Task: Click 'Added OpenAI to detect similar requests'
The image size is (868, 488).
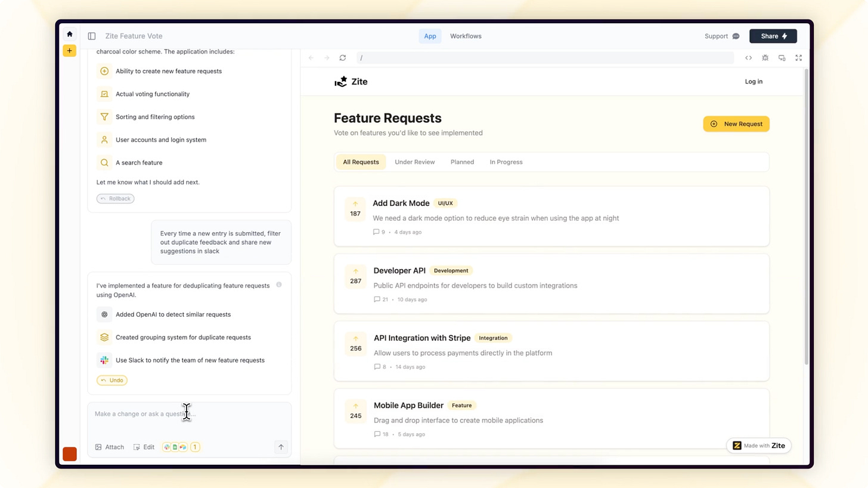Action: click(173, 314)
